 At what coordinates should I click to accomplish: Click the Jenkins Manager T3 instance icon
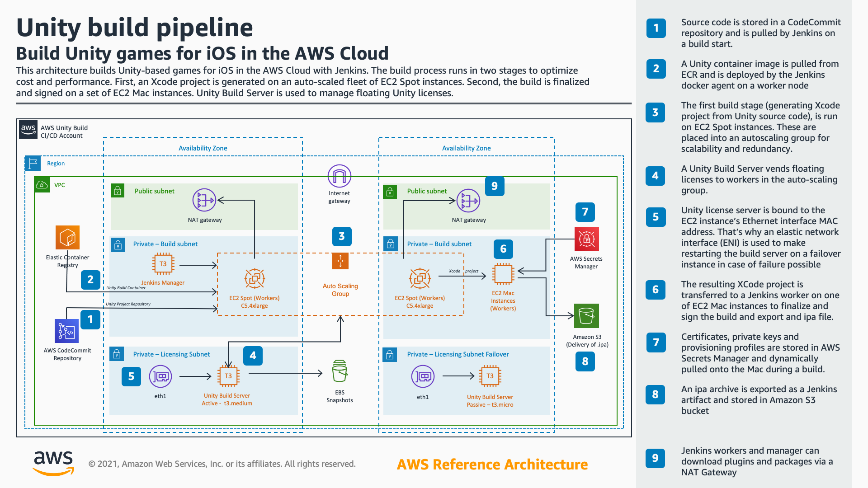(163, 264)
